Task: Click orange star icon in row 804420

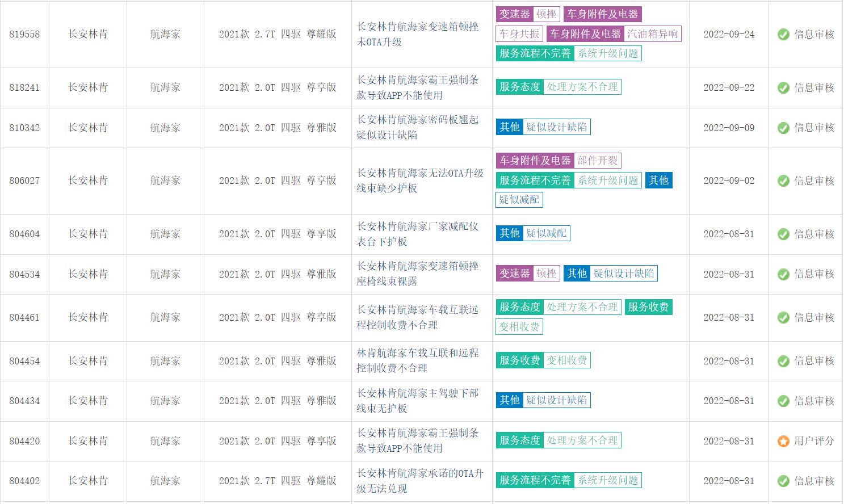Action: tap(783, 441)
